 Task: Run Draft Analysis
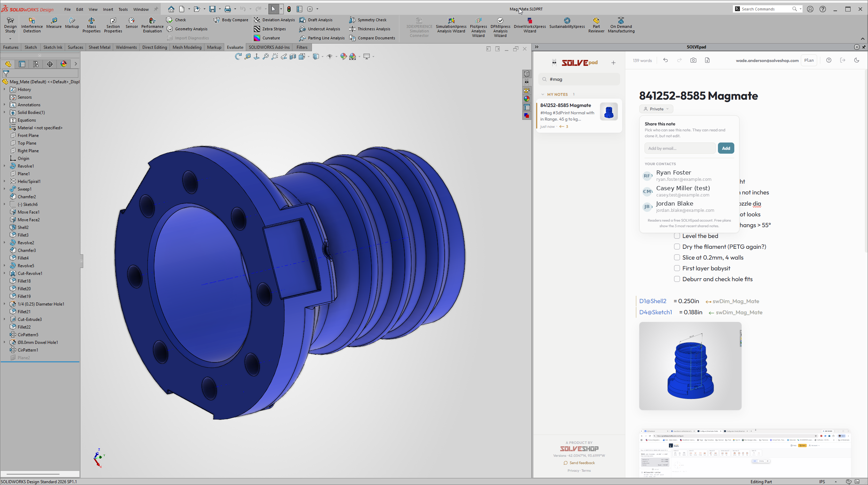tap(316, 20)
